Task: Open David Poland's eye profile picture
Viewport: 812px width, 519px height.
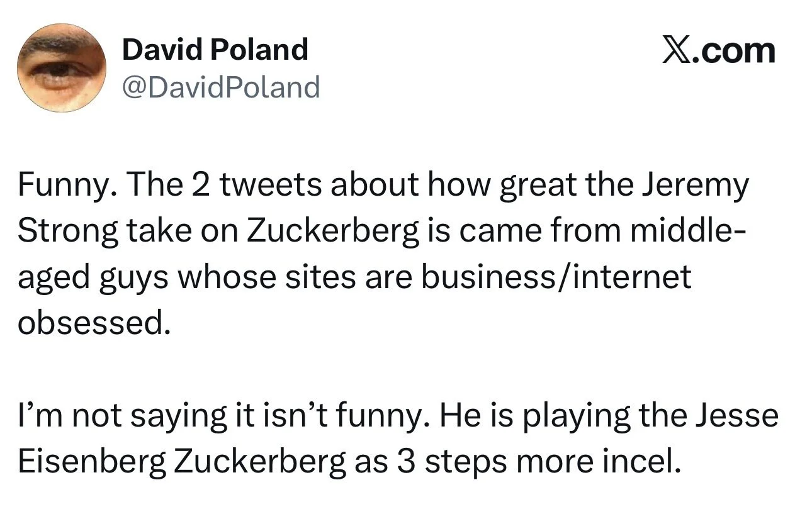Action: coord(62,68)
